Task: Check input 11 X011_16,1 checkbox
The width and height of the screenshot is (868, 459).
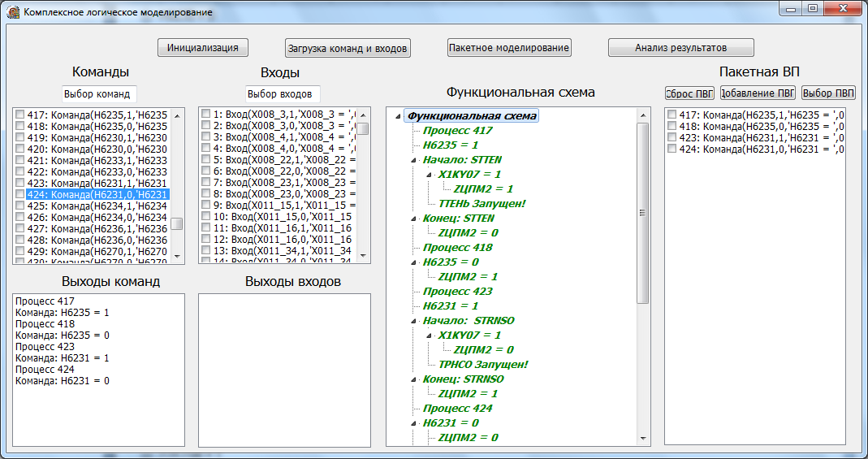Action: point(206,227)
